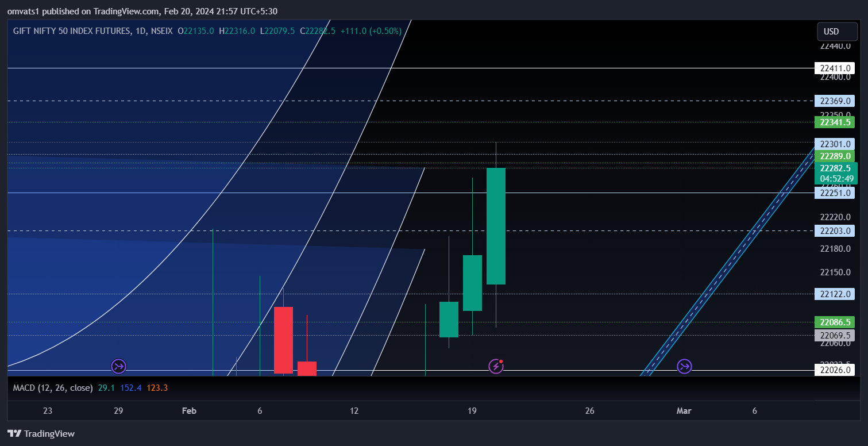The width and height of the screenshot is (868, 446).
Task: Click the MACD value 152.4
Action: (x=130, y=388)
